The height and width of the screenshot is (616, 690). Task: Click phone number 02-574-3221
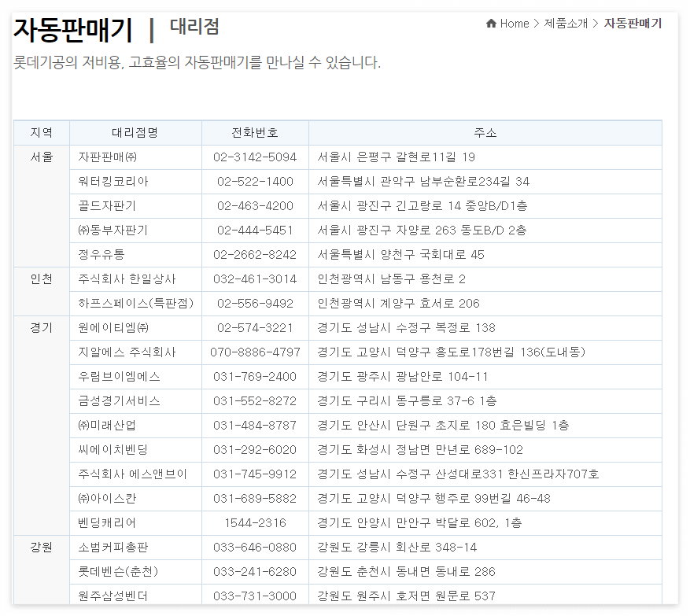pos(255,328)
